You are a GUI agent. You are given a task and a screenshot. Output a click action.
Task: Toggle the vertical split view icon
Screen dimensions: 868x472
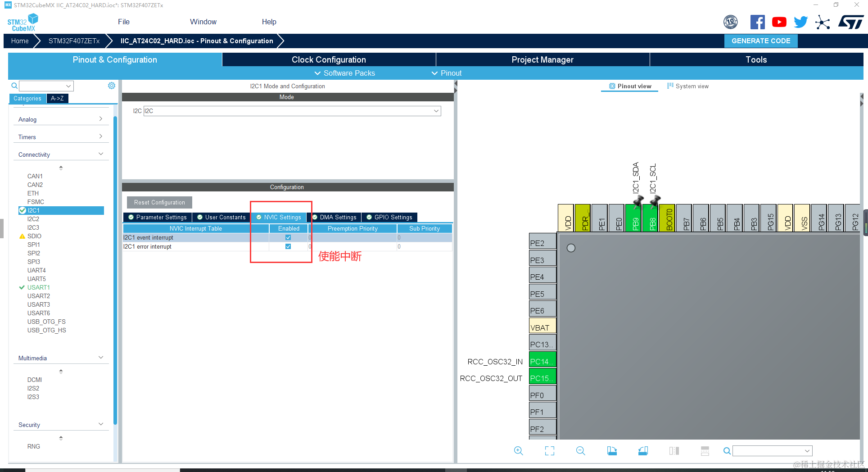[x=674, y=451]
